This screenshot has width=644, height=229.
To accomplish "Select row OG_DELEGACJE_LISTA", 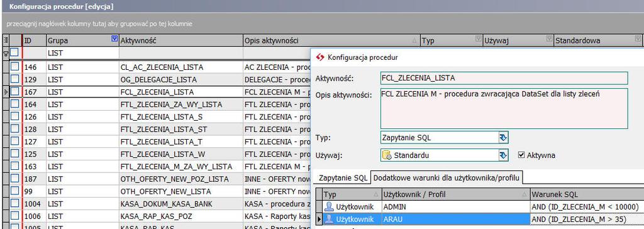I will [x=158, y=79].
